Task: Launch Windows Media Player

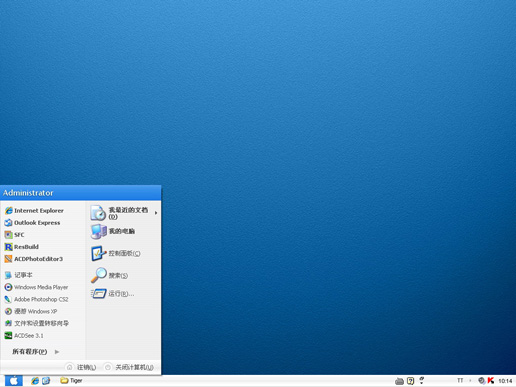Action: click(x=36, y=287)
